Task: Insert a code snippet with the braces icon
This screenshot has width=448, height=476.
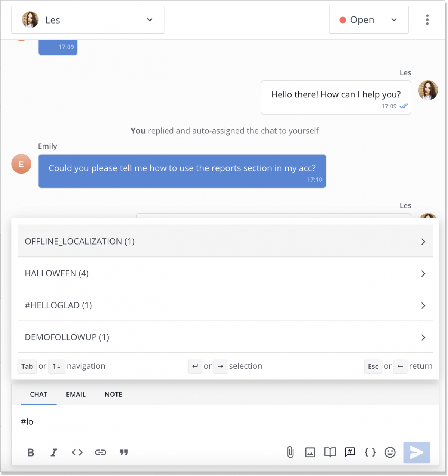Action: (370, 452)
